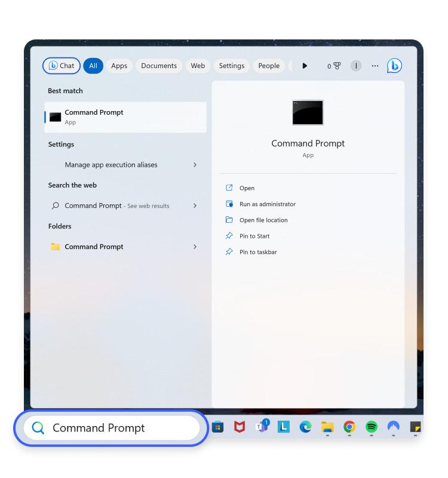This screenshot has height=478, width=448.
Task: Open the Bing icon at top right
Action: click(x=394, y=66)
